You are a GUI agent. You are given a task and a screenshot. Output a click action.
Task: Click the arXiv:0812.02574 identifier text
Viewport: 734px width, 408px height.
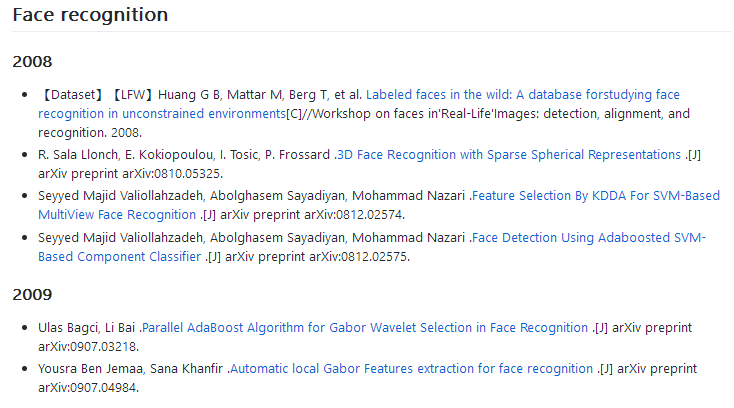(353, 215)
